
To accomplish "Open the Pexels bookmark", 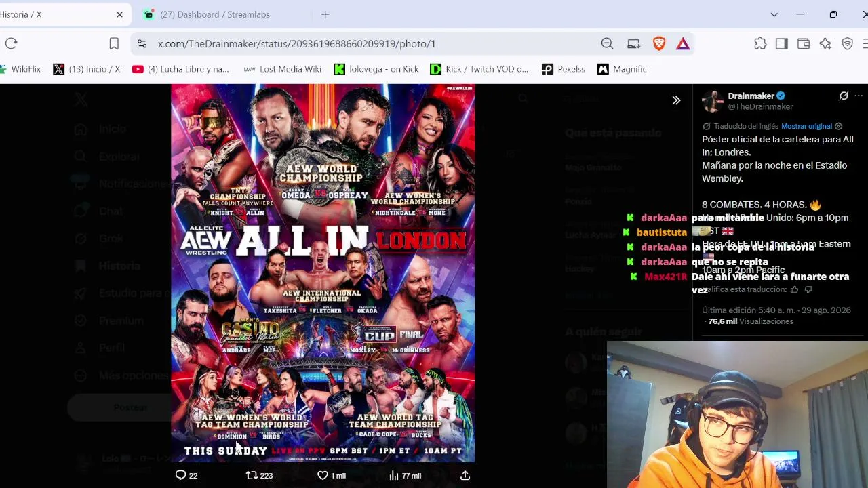I will click(564, 69).
